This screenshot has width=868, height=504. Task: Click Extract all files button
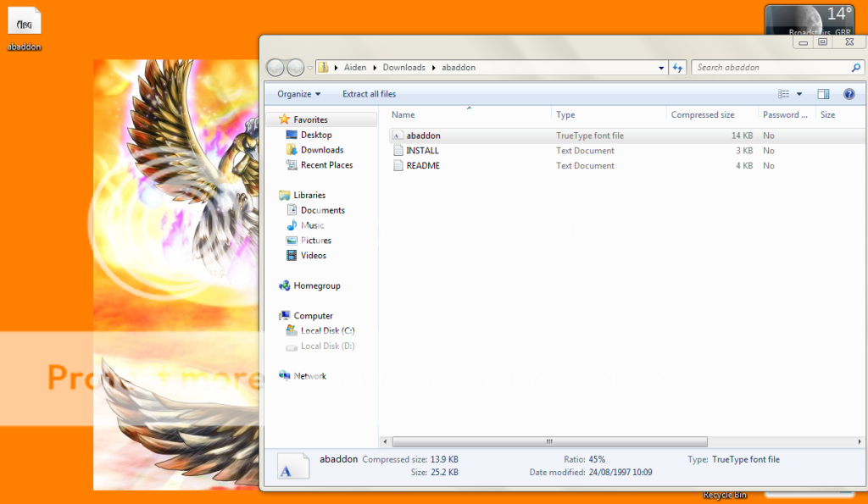(x=369, y=94)
